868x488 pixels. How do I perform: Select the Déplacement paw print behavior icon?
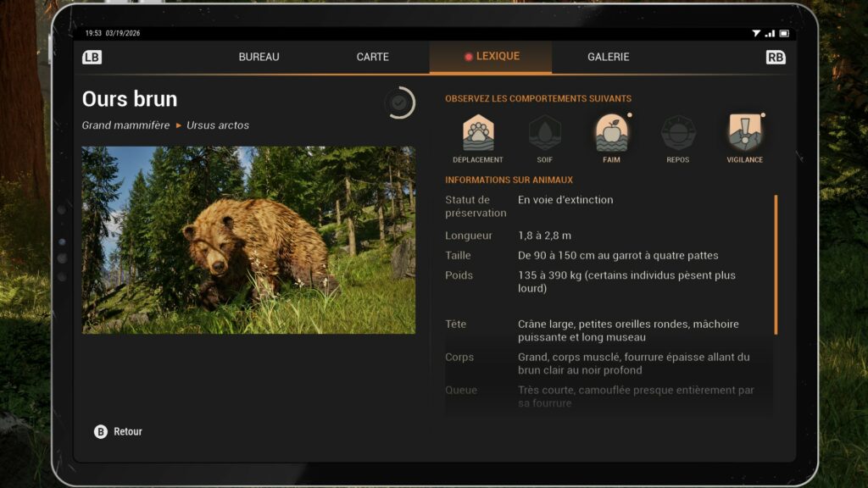click(x=478, y=133)
